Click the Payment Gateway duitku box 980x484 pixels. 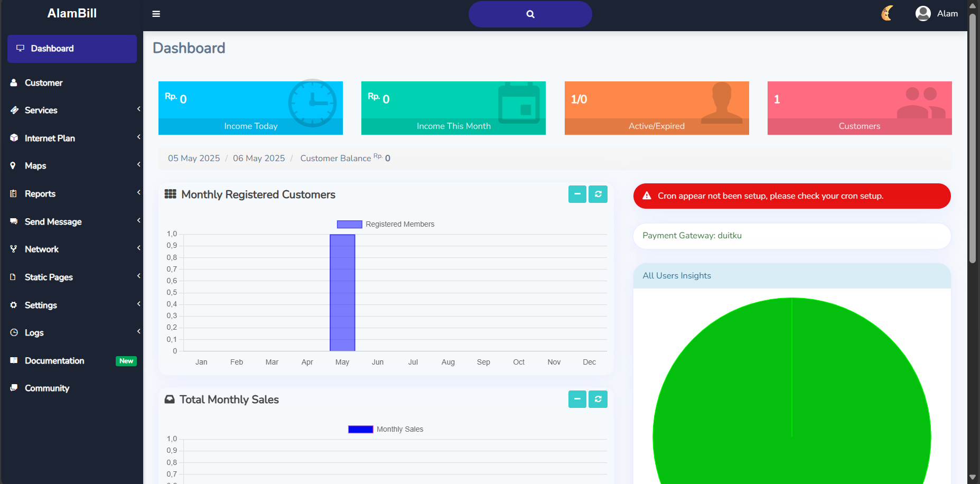(x=792, y=236)
